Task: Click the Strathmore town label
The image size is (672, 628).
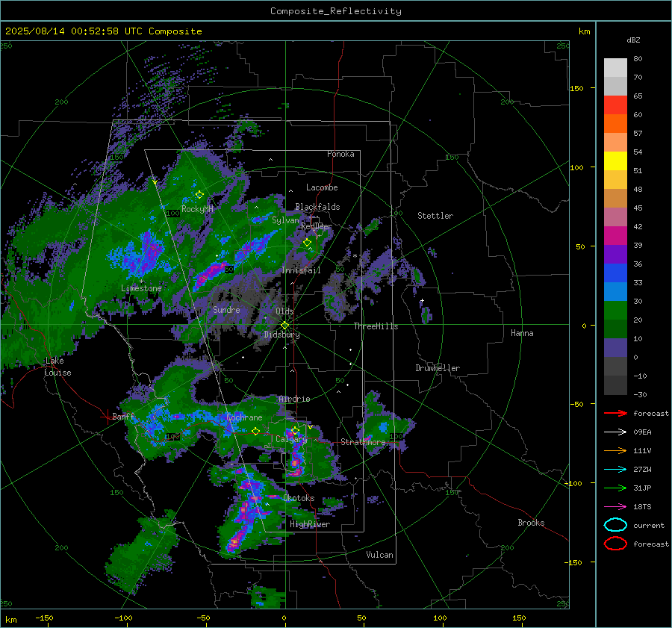Action: point(363,442)
